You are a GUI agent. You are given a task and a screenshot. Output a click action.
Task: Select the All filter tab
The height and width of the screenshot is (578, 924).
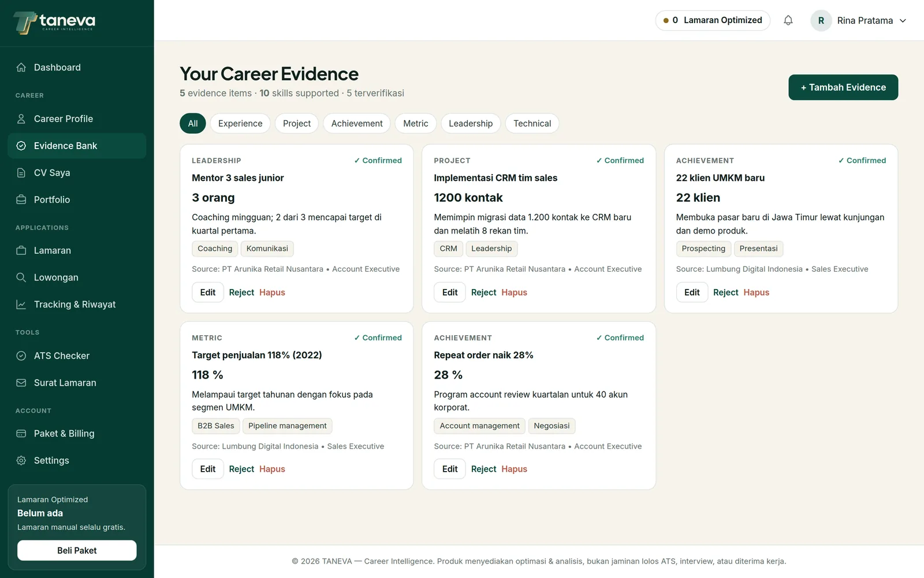pos(193,124)
